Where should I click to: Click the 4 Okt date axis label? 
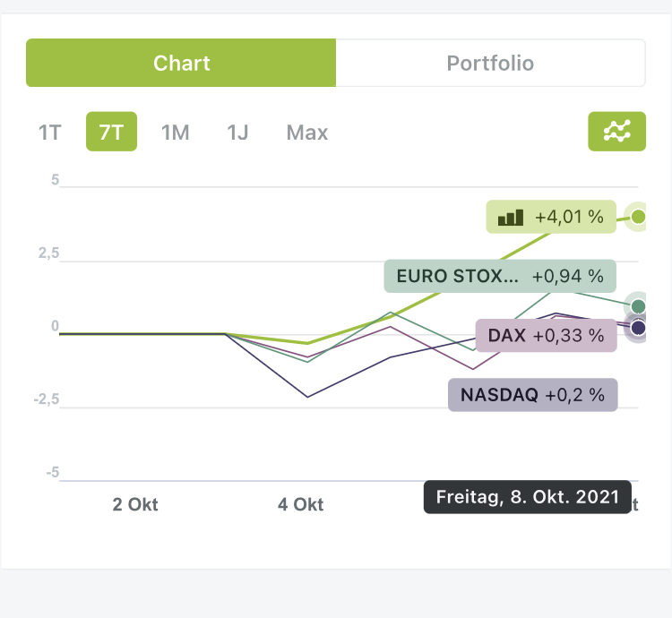tap(300, 504)
